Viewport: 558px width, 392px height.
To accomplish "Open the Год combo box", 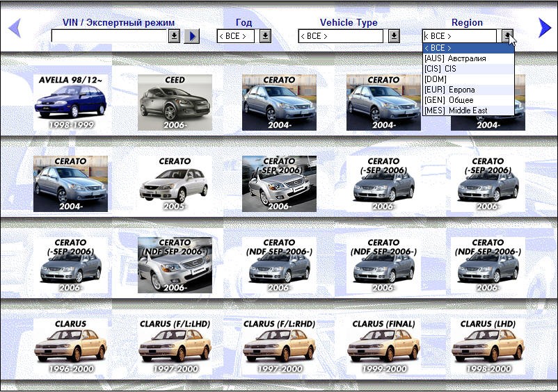I will tap(236, 36).
